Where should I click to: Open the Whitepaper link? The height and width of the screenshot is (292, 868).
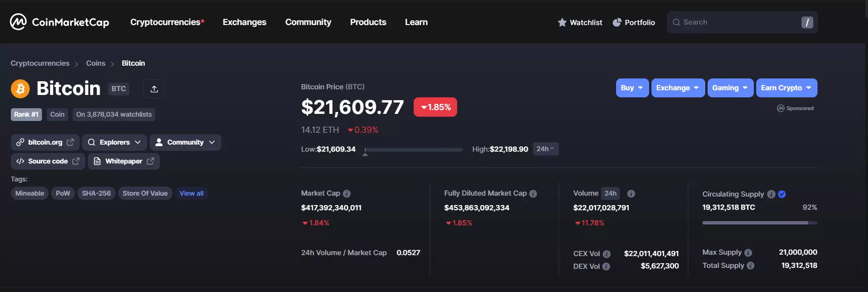(124, 161)
